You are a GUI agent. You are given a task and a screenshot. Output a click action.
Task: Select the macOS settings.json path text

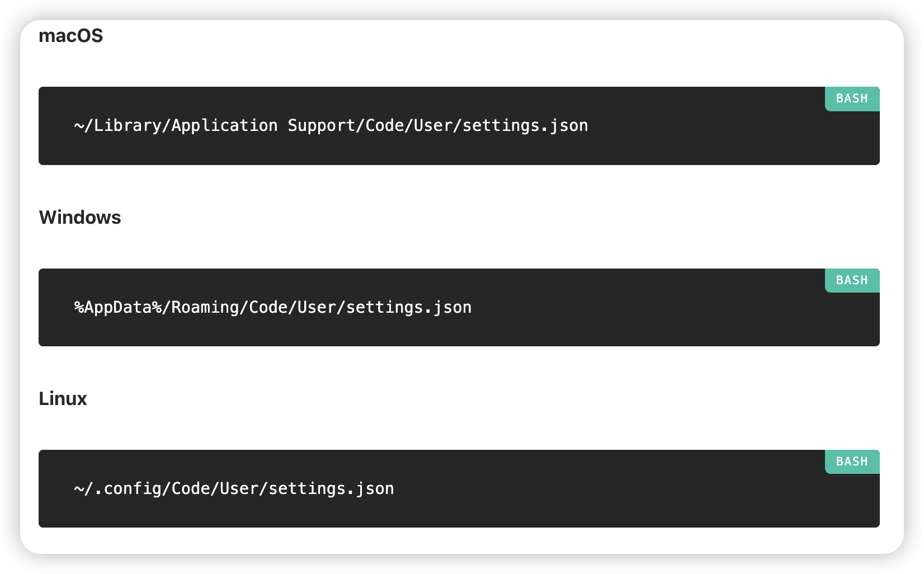tap(331, 126)
